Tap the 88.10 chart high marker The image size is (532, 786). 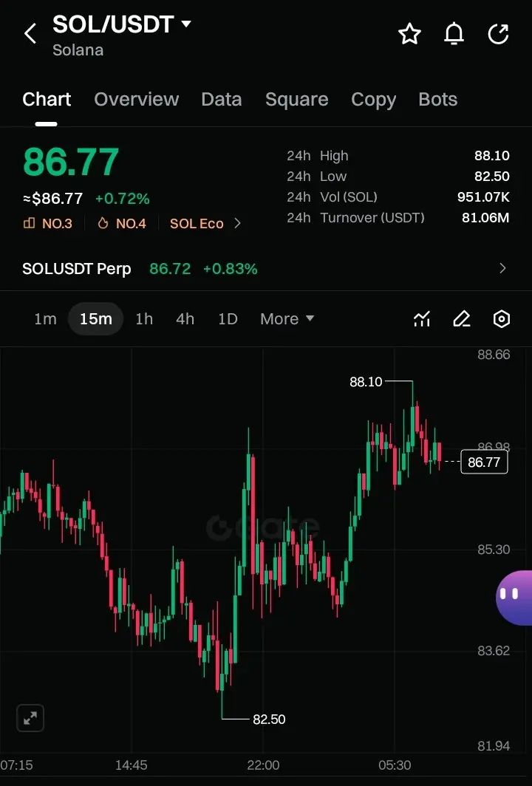click(366, 382)
